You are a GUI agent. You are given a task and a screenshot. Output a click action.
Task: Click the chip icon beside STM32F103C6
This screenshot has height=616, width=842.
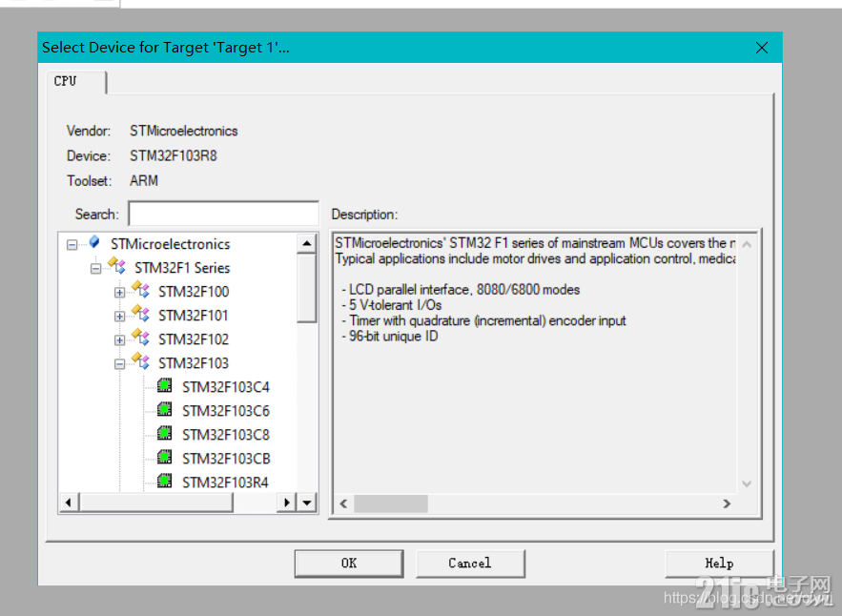[x=165, y=409]
